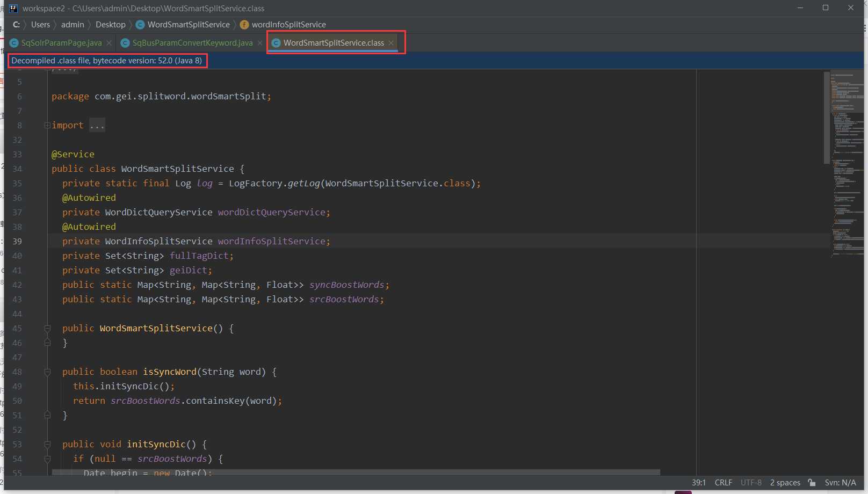
Task: Switch to the SqBusParamConvertKeyword.java tab
Action: pos(192,42)
